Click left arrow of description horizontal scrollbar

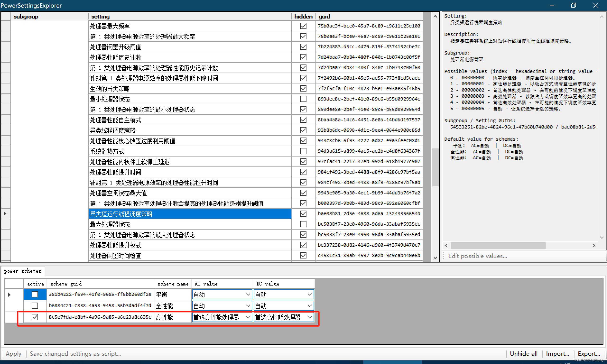447,245
